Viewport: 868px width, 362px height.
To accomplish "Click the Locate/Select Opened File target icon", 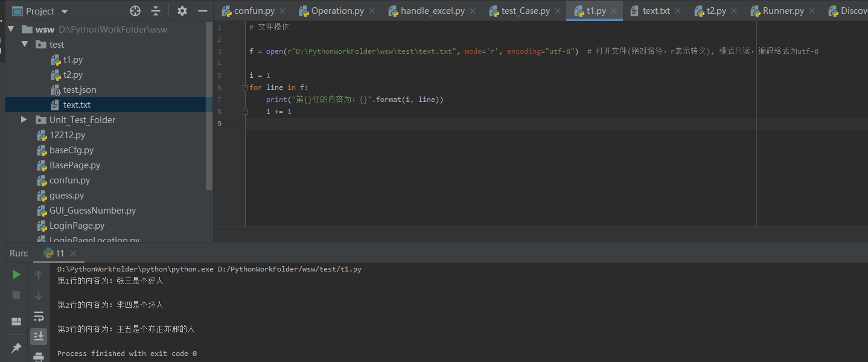I will point(135,11).
